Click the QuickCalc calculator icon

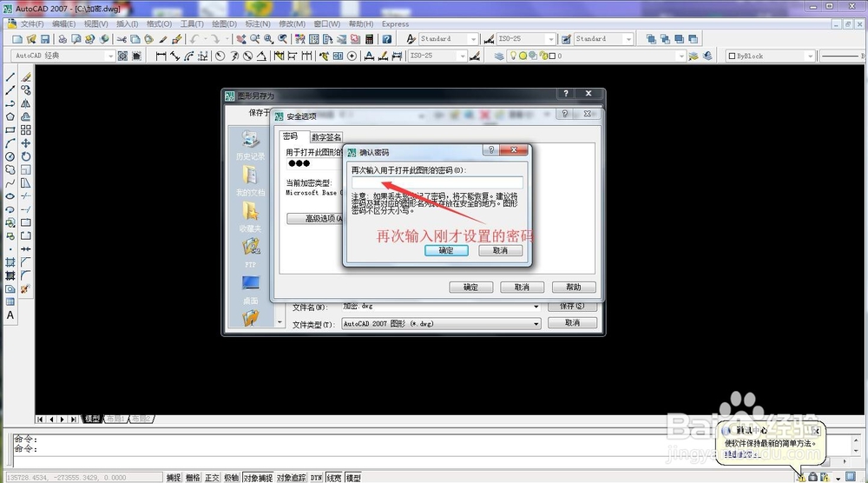[x=369, y=39]
